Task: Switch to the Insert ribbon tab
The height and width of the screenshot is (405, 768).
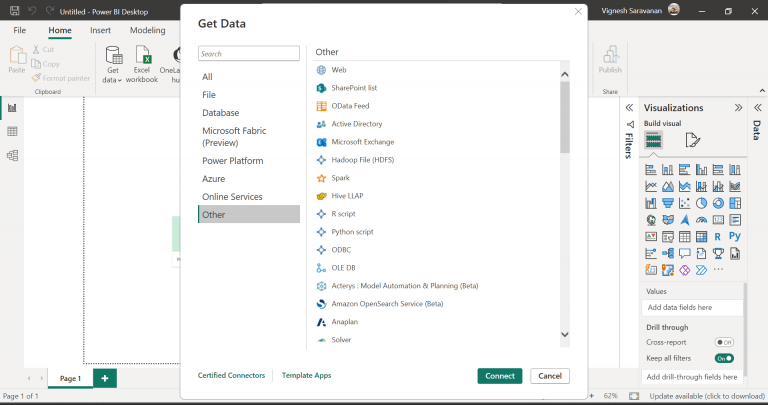Action: pyautogui.click(x=100, y=31)
